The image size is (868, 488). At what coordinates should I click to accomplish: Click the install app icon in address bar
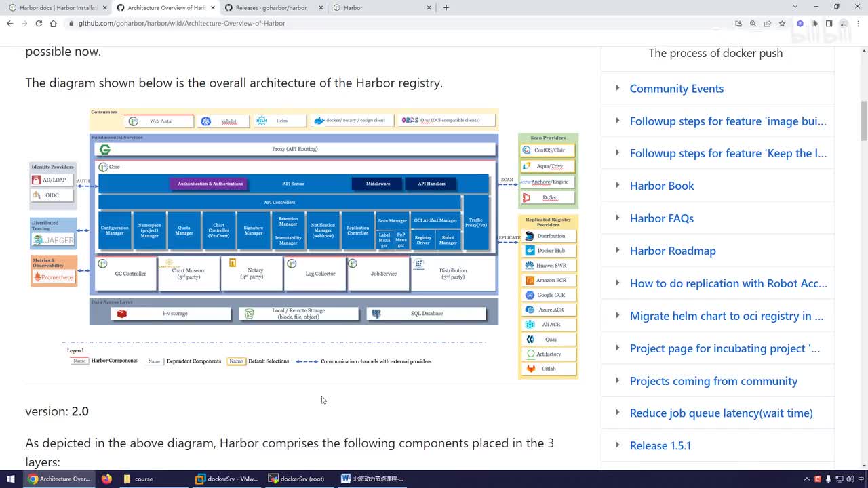pos(738,23)
